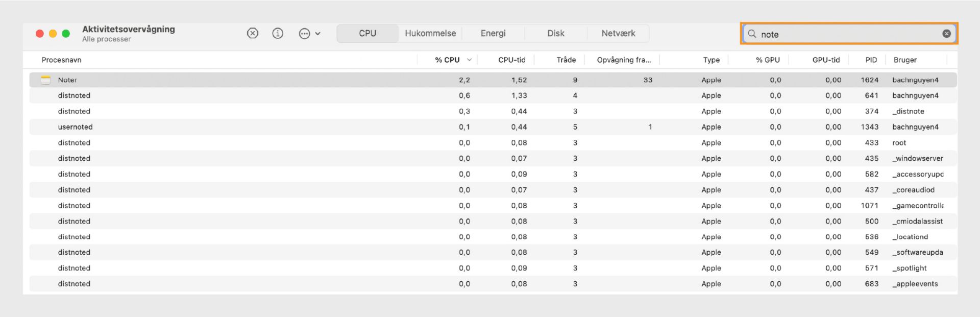The height and width of the screenshot is (317, 980).
Task: Click the process info (i) icon
Action: pyautogui.click(x=278, y=33)
